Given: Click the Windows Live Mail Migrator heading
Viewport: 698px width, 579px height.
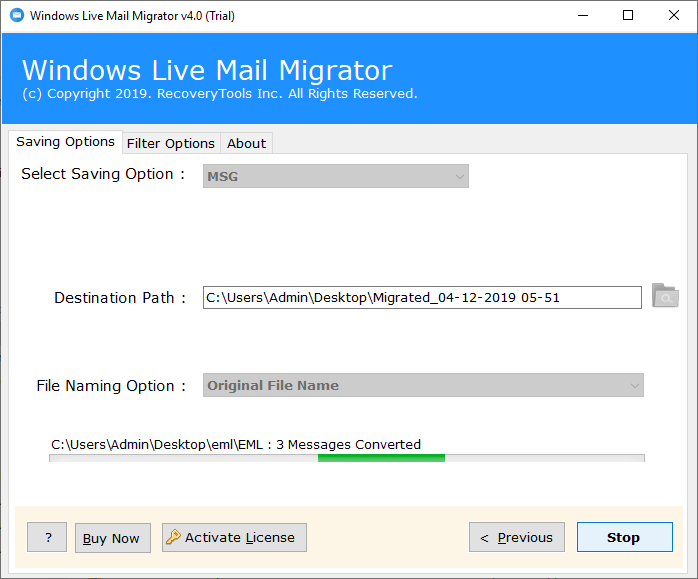Looking at the screenshot, I should tap(207, 70).
